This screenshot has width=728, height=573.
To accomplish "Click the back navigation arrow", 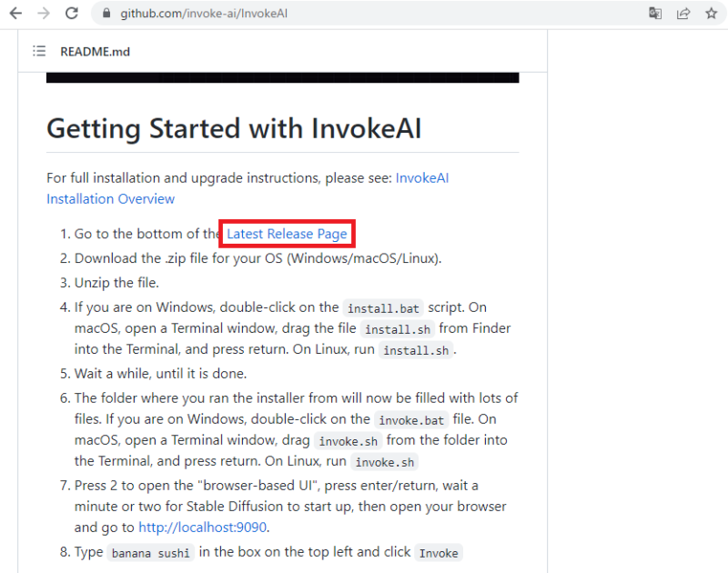I will tap(14, 14).
